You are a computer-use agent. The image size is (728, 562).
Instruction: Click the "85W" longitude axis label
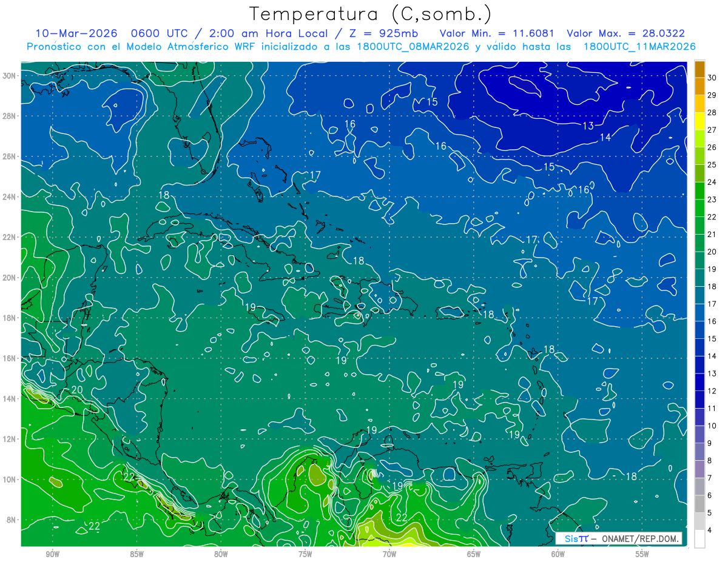pos(136,554)
